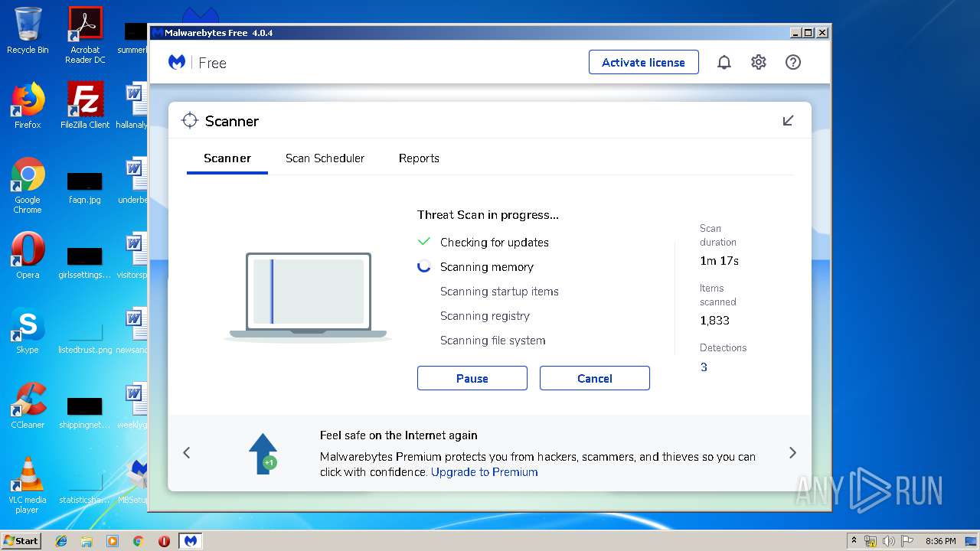Select the listedtrust.png desktop file

click(x=85, y=338)
